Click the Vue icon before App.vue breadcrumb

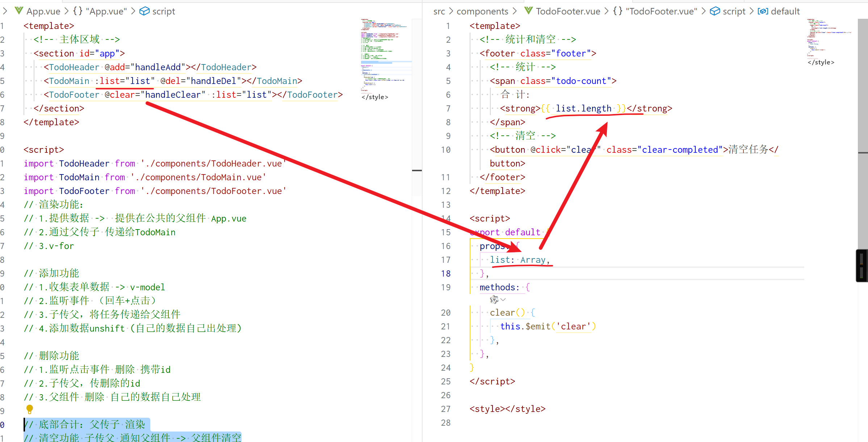(19, 11)
